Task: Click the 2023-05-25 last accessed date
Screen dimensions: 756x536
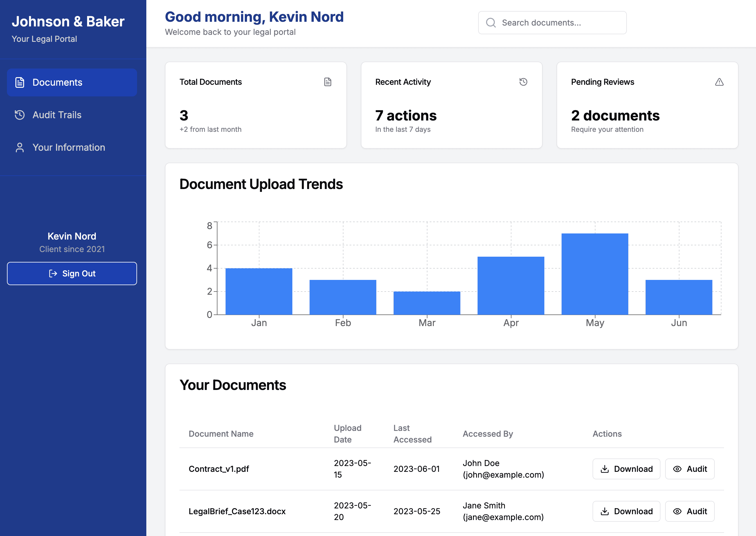Action: (x=417, y=511)
